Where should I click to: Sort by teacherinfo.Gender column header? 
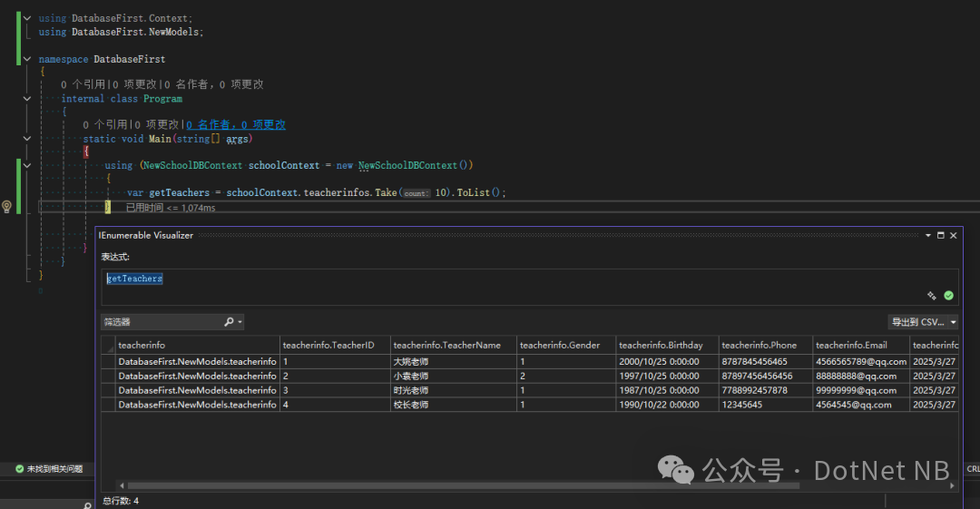pyautogui.click(x=566, y=345)
